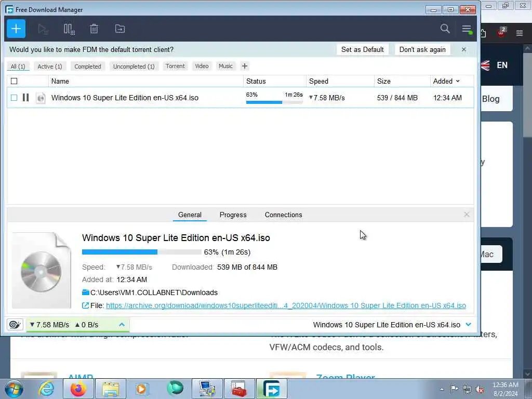This screenshot has height=399, width=532.
Task: Expand the speed panel chevron in status bar
Action: [x=122, y=325]
